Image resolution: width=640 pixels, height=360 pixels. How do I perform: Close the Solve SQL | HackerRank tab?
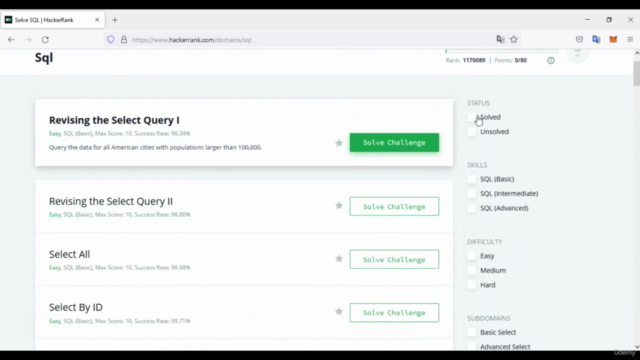97,20
